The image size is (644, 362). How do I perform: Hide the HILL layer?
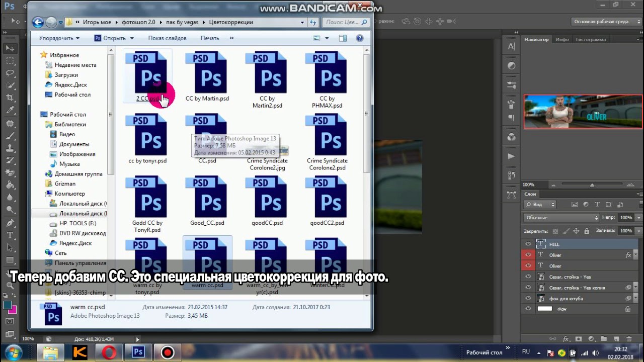(x=528, y=244)
